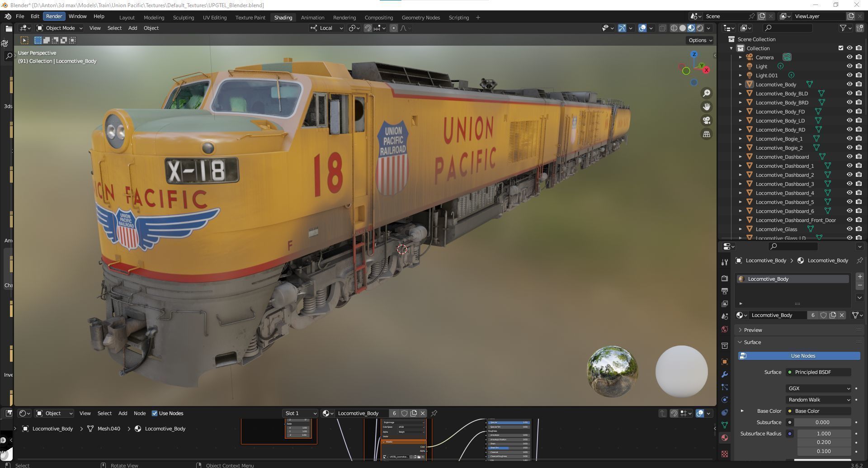
Task: Select wireframe viewport shading
Action: (674, 28)
